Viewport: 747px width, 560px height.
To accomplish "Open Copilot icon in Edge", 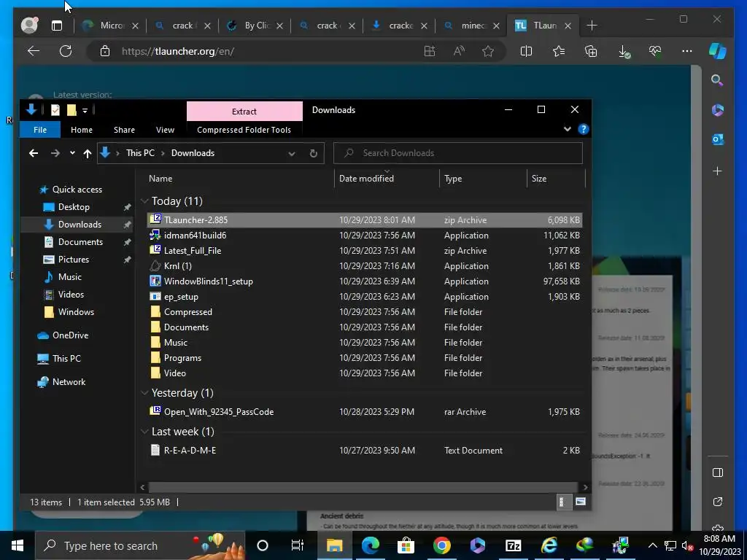I will tap(718, 51).
